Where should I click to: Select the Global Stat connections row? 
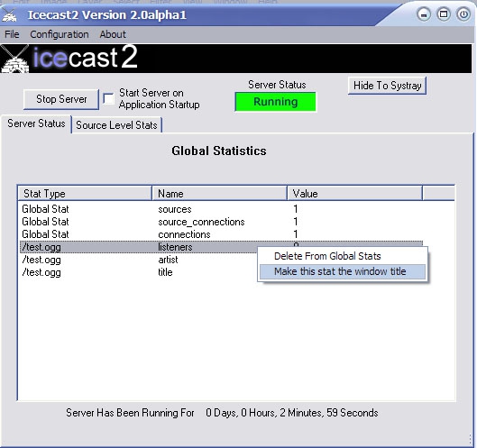click(221, 234)
